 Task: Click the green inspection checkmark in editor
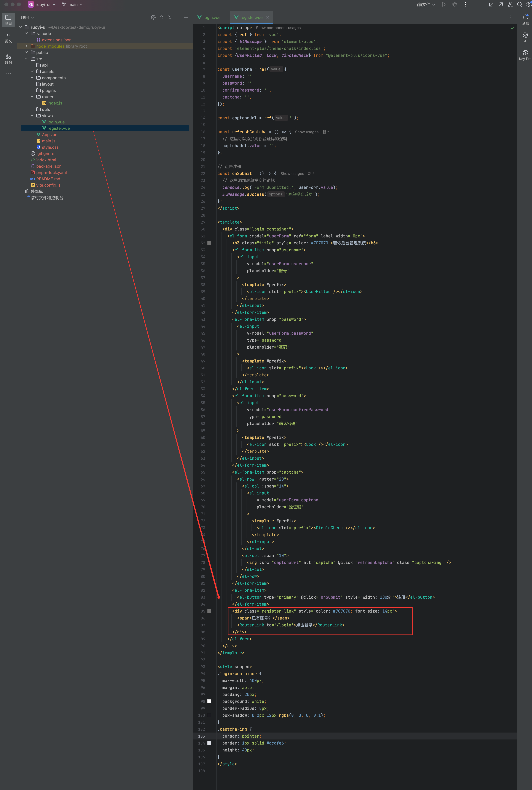(x=512, y=28)
